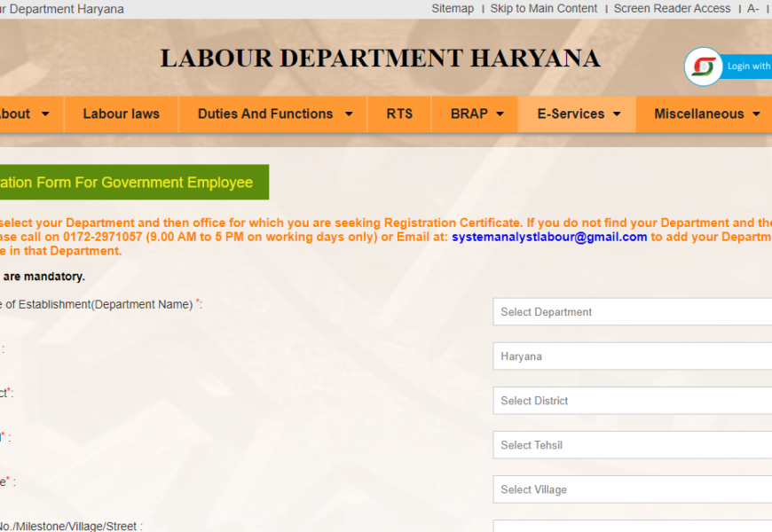This screenshot has width=772, height=532.
Task: Decrease font size with A- button
Action: coord(752,9)
